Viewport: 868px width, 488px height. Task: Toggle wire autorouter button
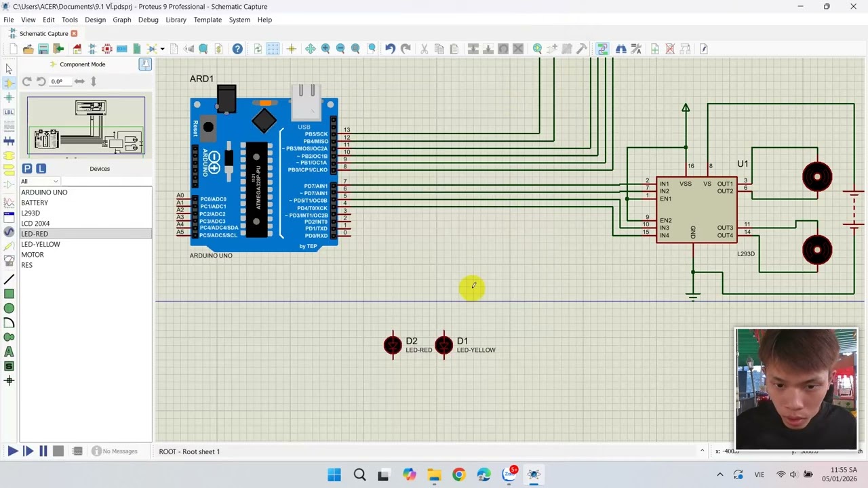tap(602, 49)
